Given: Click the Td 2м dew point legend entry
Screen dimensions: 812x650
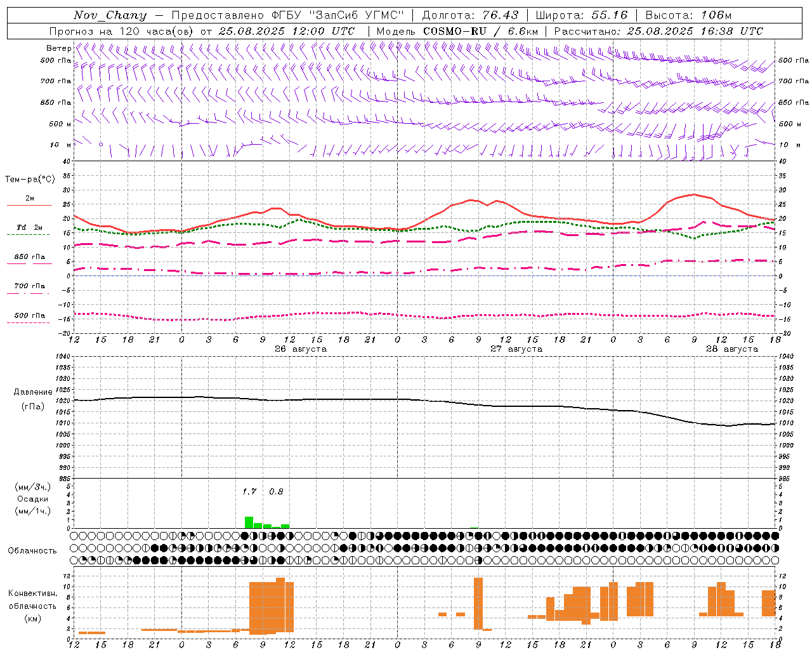Looking at the screenshot, I should coord(29,227).
